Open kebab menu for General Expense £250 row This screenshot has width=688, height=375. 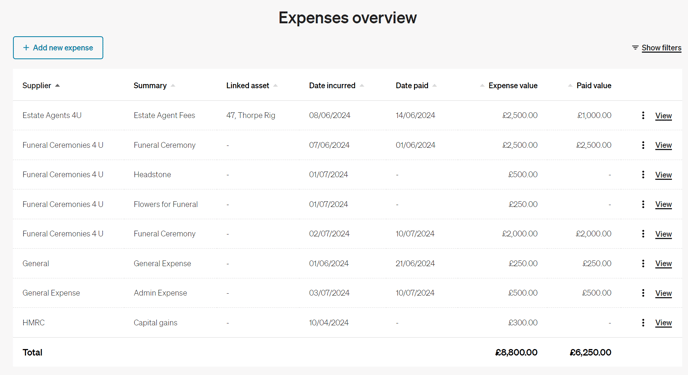pos(643,264)
